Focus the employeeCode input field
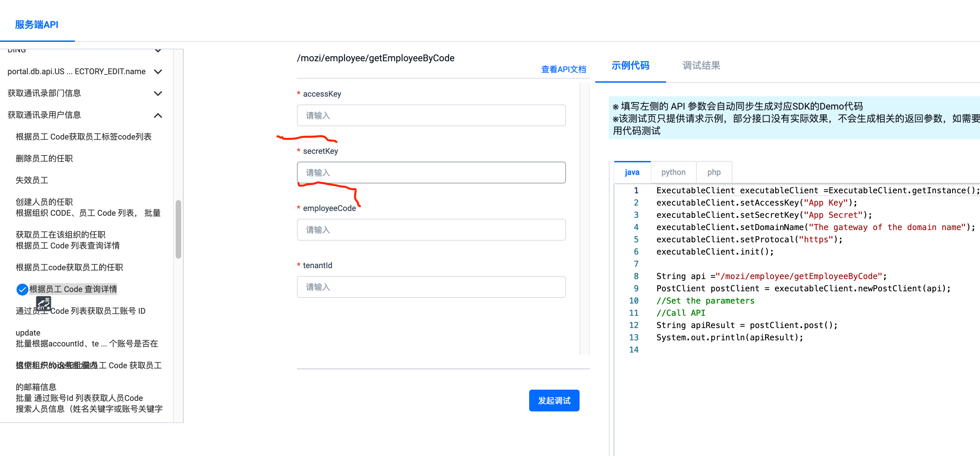The height and width of the screenshot is (456, 980). click(431, 230)
